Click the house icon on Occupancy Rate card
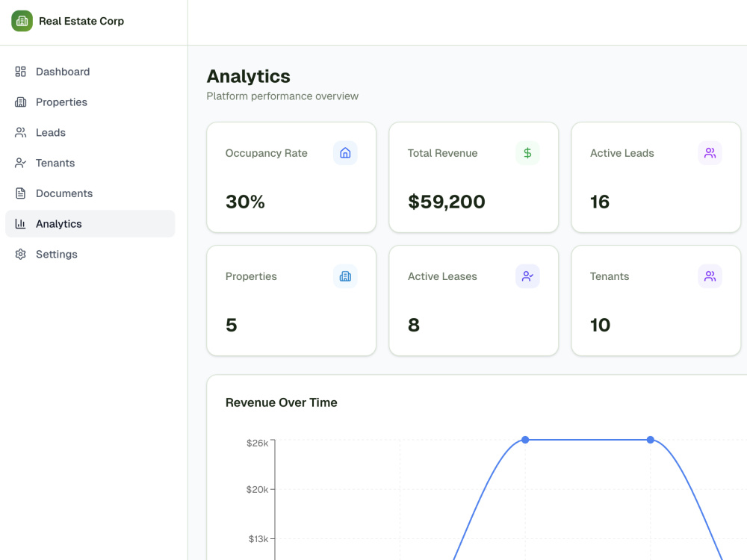747x560 pixels. click(345, 153)
